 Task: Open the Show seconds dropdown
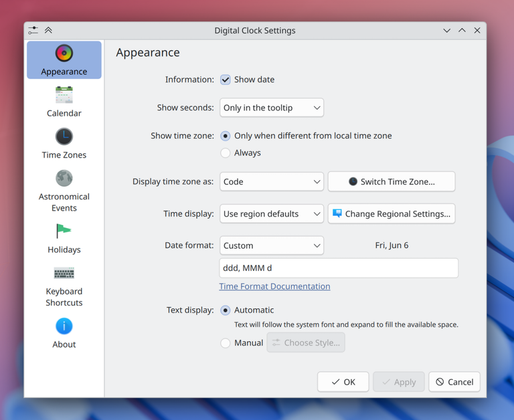pyautogui.click(x=272, y=108)
